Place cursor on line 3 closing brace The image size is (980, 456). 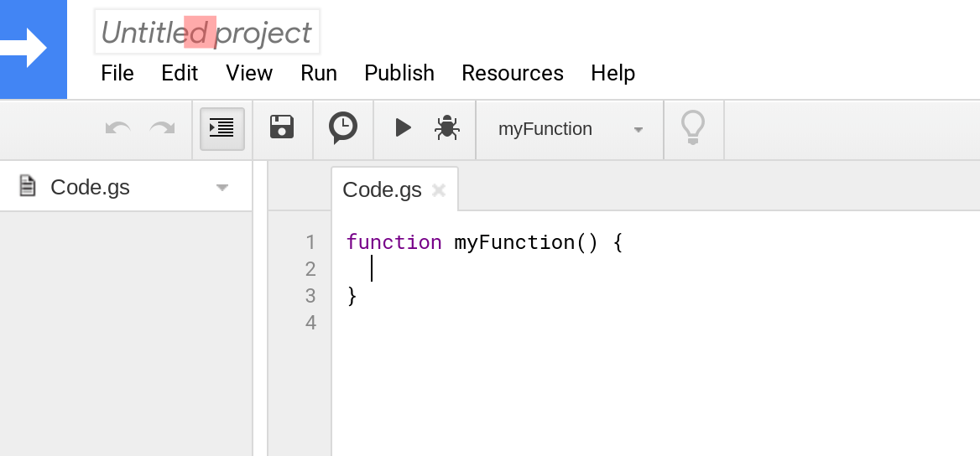(x=352, y=296)
